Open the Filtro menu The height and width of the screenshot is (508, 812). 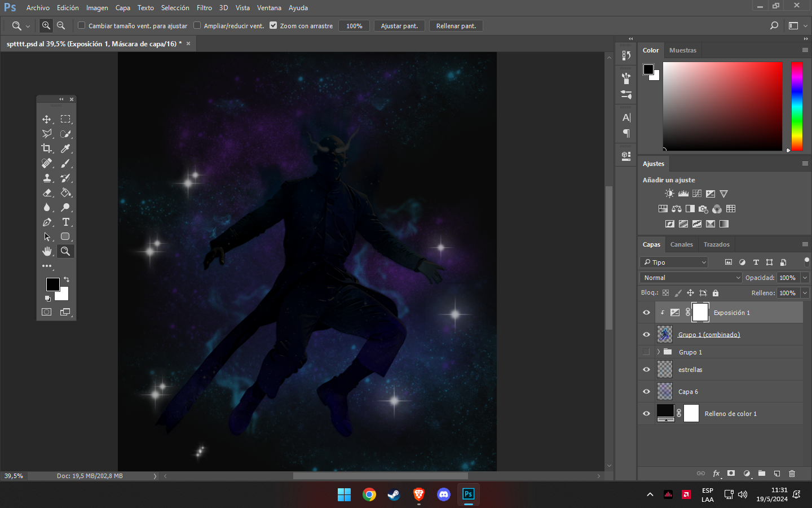[204, 8]
